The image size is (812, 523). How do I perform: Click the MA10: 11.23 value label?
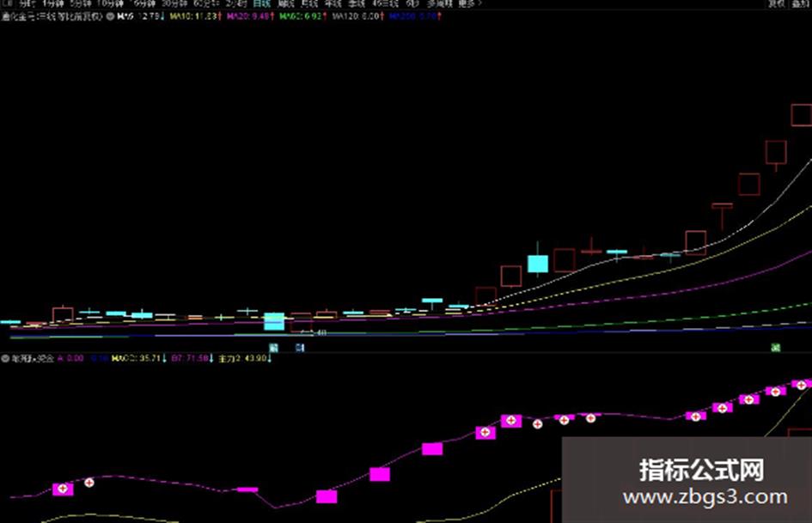[x=195, y=16]
